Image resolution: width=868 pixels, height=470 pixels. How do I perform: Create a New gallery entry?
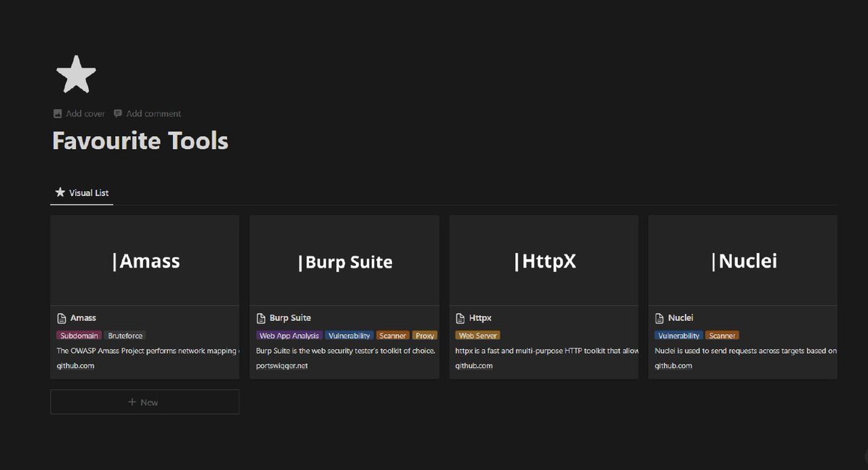point(145,402)
